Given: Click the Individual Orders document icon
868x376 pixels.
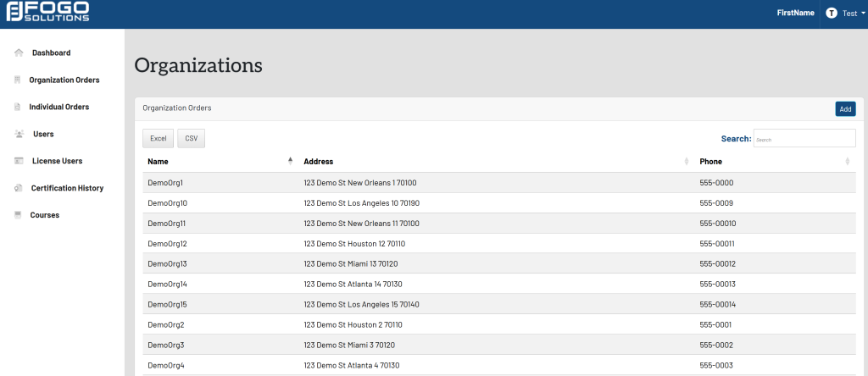Looking at the screenshot, I should (x=18, y=108).
